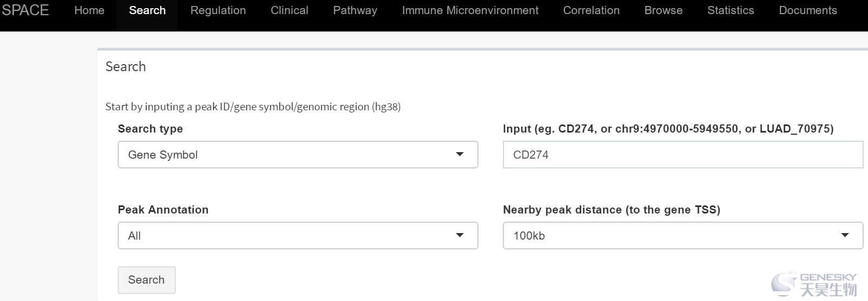
Task: Click the Genesky watermark logo
Action: 814,284
